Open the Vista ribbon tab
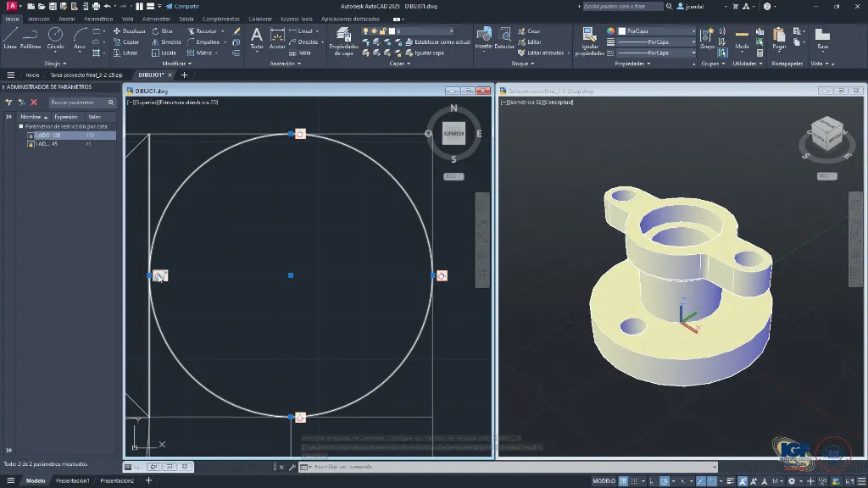This screenshot has width=868, height=488. tap(128, 19)
